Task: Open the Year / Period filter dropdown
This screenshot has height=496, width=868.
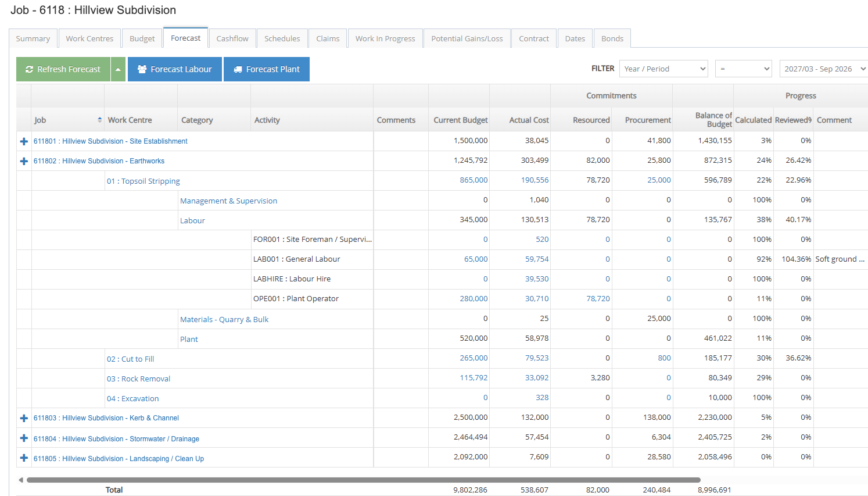Action: (x=663, y=69)
